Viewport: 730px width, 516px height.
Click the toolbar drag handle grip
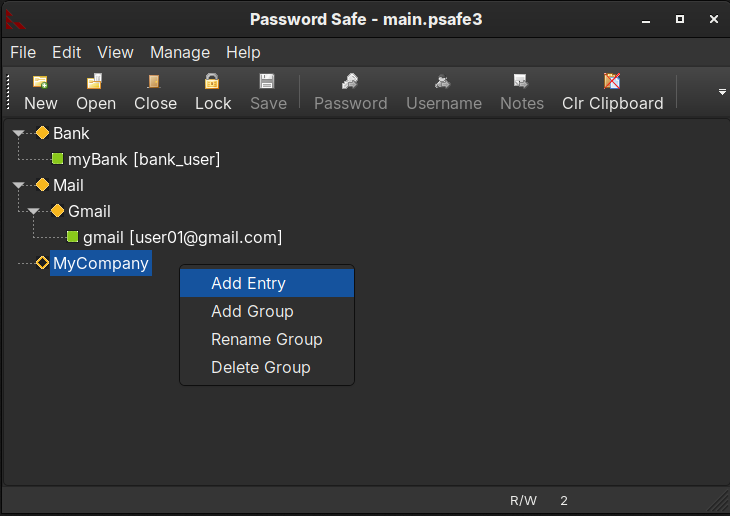(8, 92)
